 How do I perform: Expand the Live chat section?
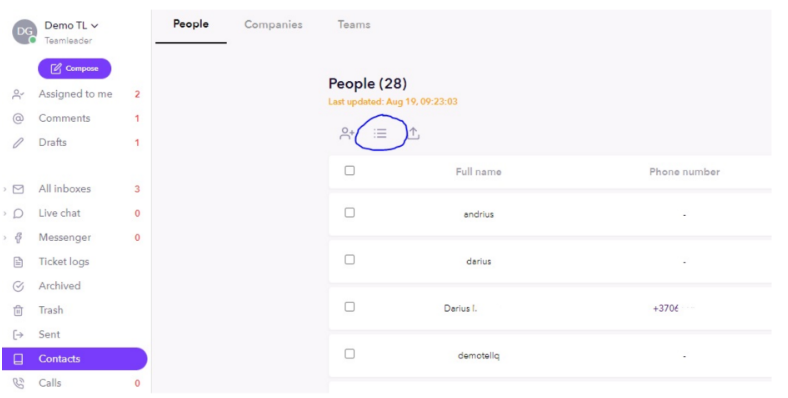[5, 214]
